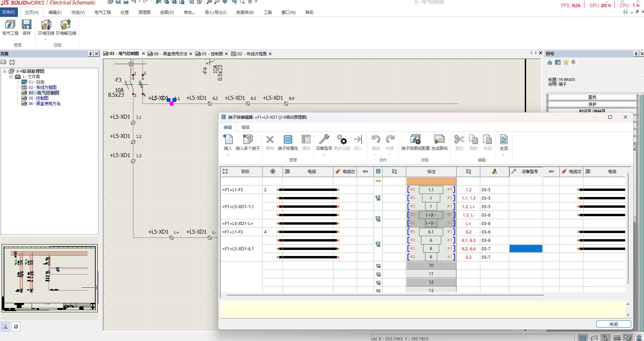Collapse the 2-6培训原理图 tree node
This screenshot has height=341, width=644.
5,71
